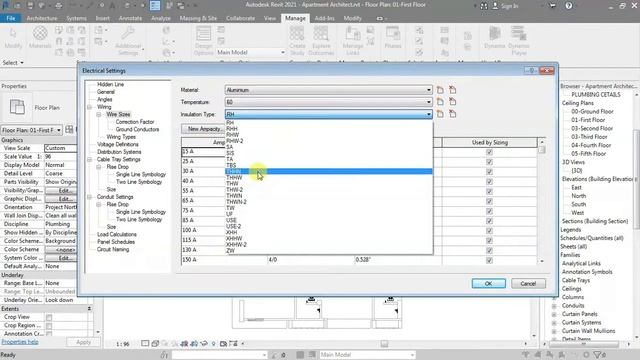The width and height of the screenshot is (640, 360).
Task: Click the Sign In user icon
Action: [495, 6]
